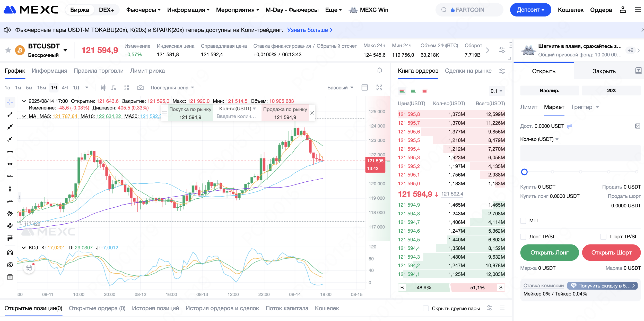This screenshot has height=321, width=644.
Task: Switch to the Сделки на рынке tab
Action: click(468, 71)
